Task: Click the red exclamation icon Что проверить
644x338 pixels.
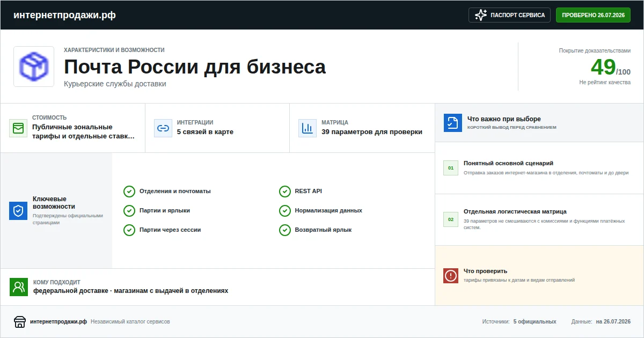Action: 451,276
